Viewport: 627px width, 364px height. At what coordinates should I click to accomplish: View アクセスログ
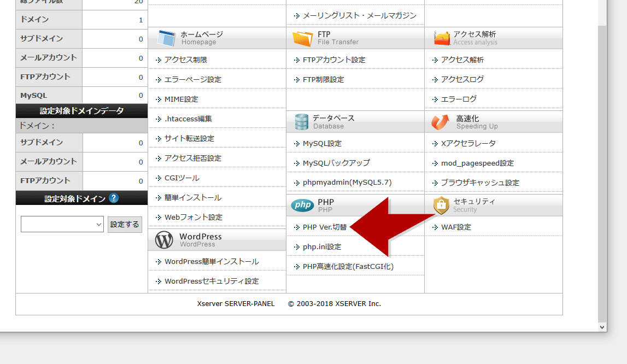pyautogui.click(x=462, y=80)
